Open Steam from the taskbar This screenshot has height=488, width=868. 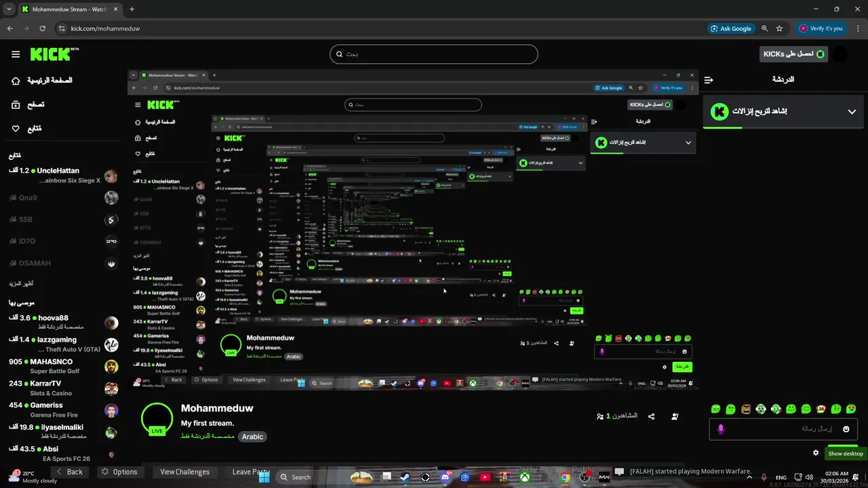click(x=404, y=477)
